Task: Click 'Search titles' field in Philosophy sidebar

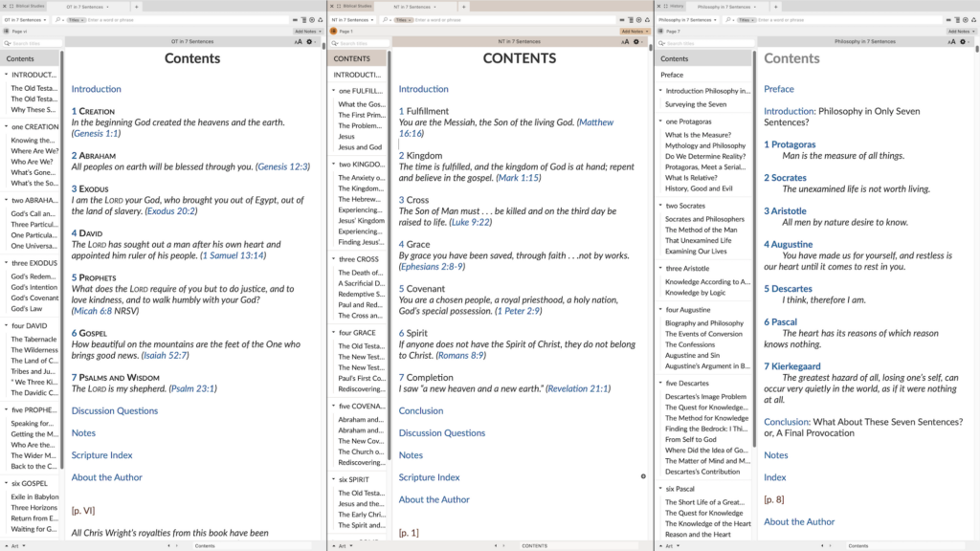Action: [x=708, y=43]
